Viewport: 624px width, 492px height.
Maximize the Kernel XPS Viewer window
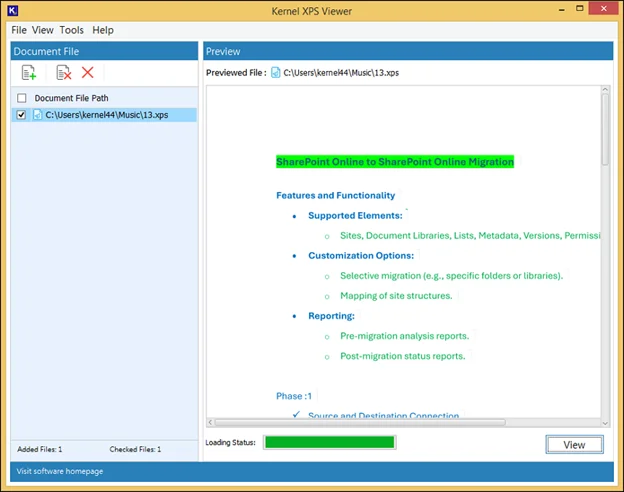point(580,9)
